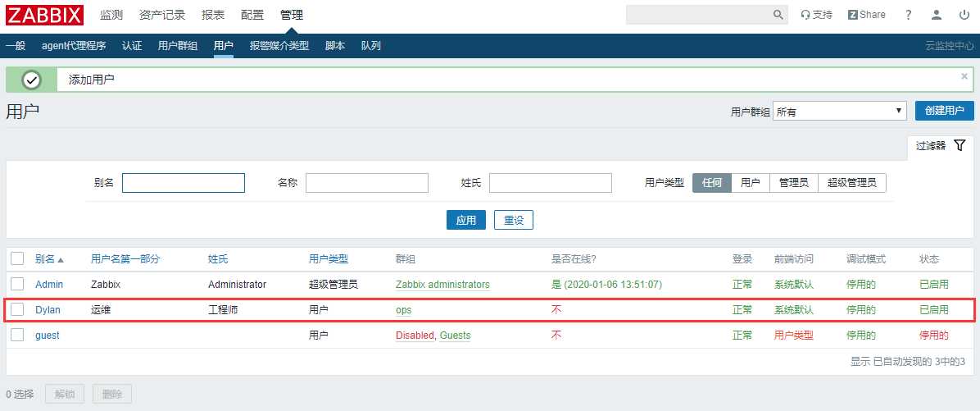980x411 pixels.
Task: Click the search magnifier icon
Action: click(x=778, y=15)
